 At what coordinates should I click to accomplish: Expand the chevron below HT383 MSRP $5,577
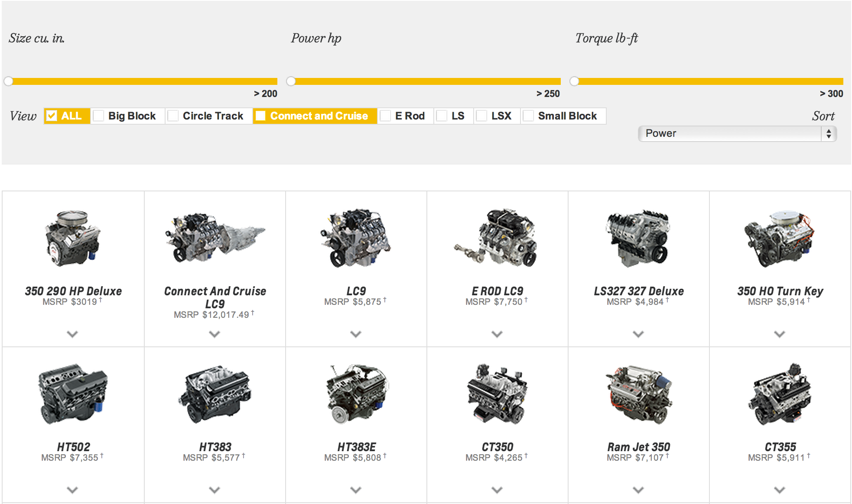click(x=215, y=490)
